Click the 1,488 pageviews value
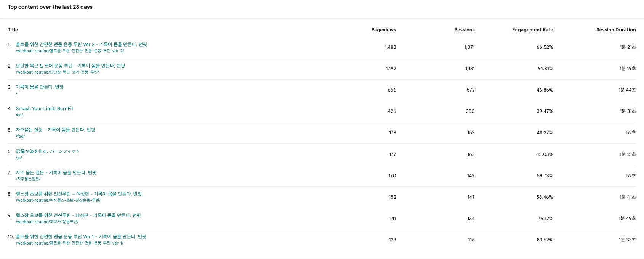Screen dimensions: 644x259 pyautogui.click(x=390, y=47)
